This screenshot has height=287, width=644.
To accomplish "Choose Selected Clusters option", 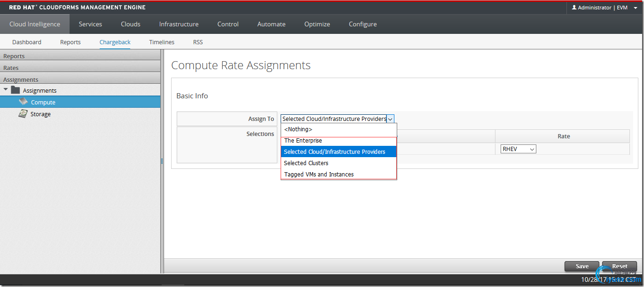I will click(338, 163).
